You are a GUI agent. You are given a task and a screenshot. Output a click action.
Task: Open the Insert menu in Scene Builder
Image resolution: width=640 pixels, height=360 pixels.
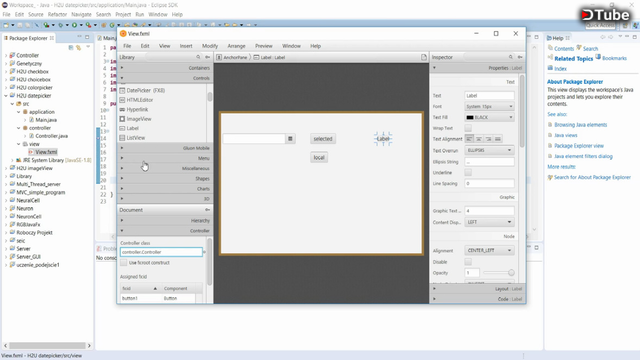pyautogui.click(x=186, y=46)
